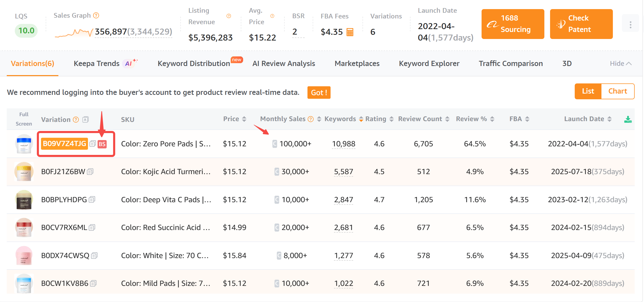This screenshot has width=644, height=302.
Task: Open the three-dot more options menu
Action: point(630,25)
